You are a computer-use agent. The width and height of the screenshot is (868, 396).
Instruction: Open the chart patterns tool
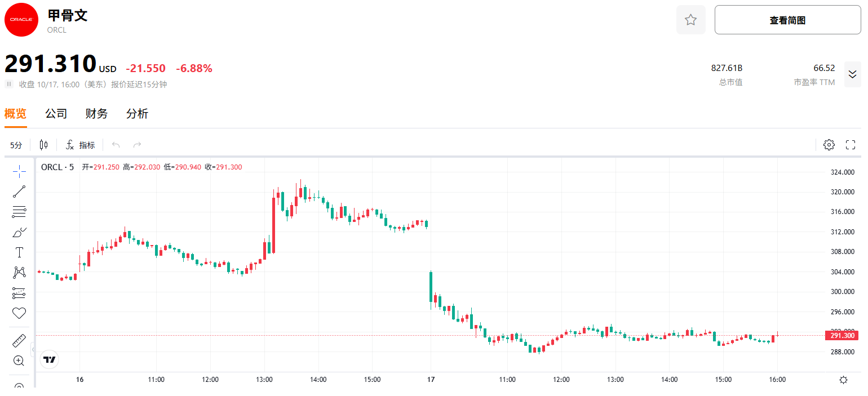[x=19, y=273]
